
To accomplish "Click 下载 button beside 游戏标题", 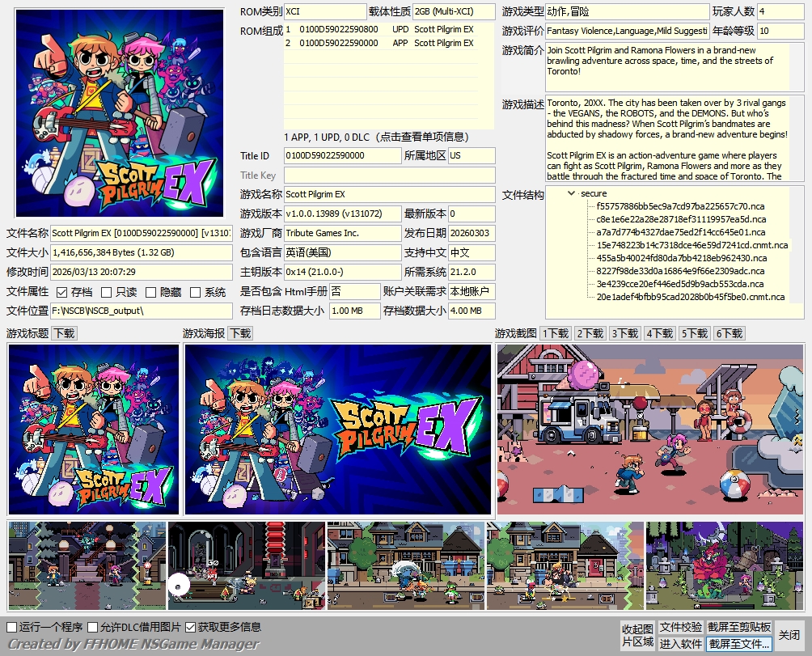I will [x=65, y=333].
